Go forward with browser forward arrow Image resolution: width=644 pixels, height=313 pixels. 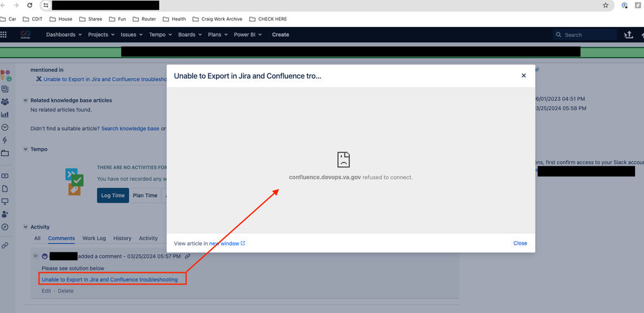click(16, 5)
